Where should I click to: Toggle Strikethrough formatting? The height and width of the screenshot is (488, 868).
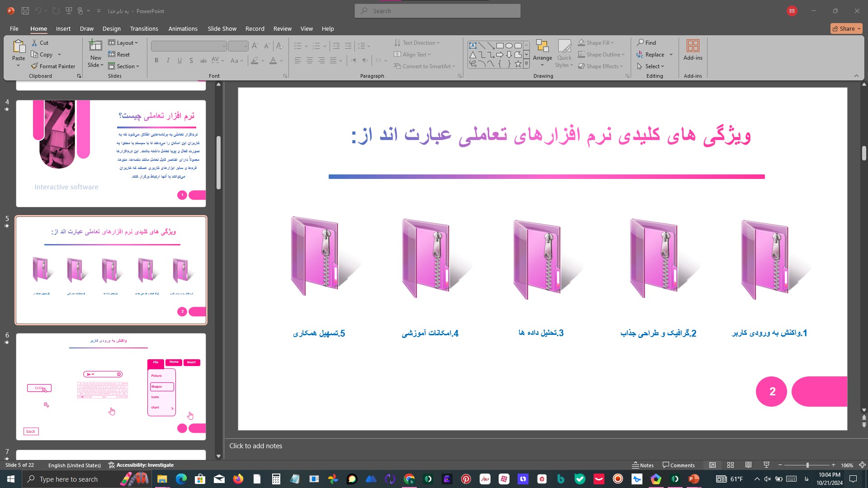click(203, 61)
